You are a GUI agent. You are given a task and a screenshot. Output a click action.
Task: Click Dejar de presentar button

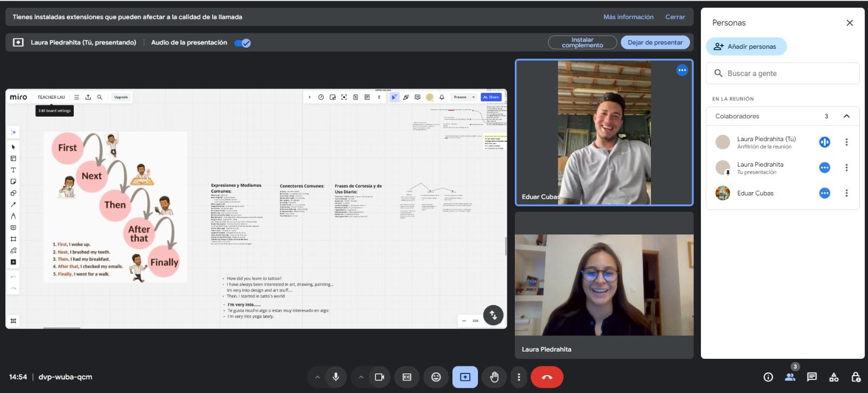655,42
